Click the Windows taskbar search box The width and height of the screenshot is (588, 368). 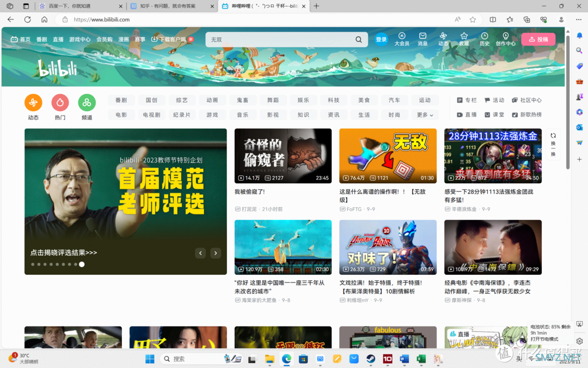201,359
